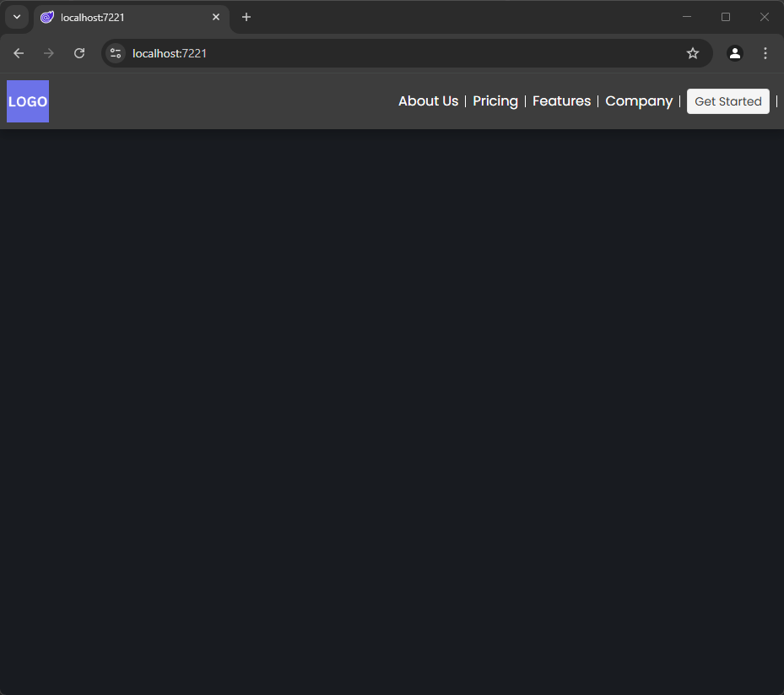Viewport: 784px width, 695px height.
Task: Bookmark this page with the star icon
Action: [692, 53]
